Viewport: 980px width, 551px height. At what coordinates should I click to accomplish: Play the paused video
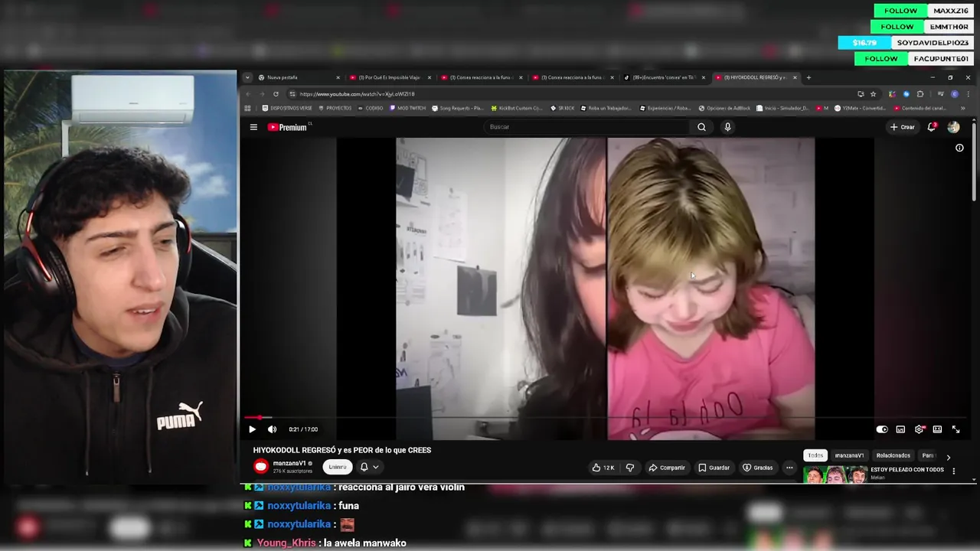pos(252,429)
